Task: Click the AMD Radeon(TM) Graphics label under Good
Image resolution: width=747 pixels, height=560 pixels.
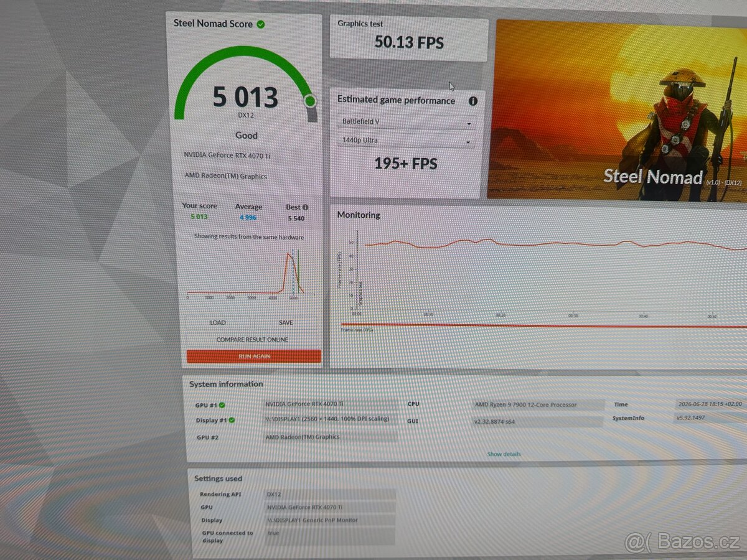Action: pos(225,176)
